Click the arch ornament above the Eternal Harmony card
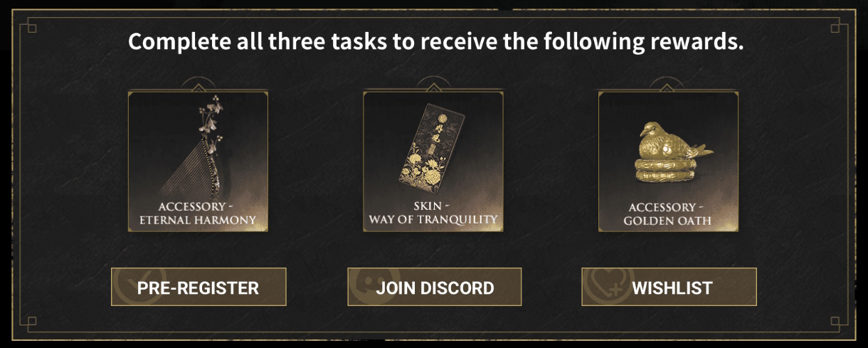 (199, 83)
